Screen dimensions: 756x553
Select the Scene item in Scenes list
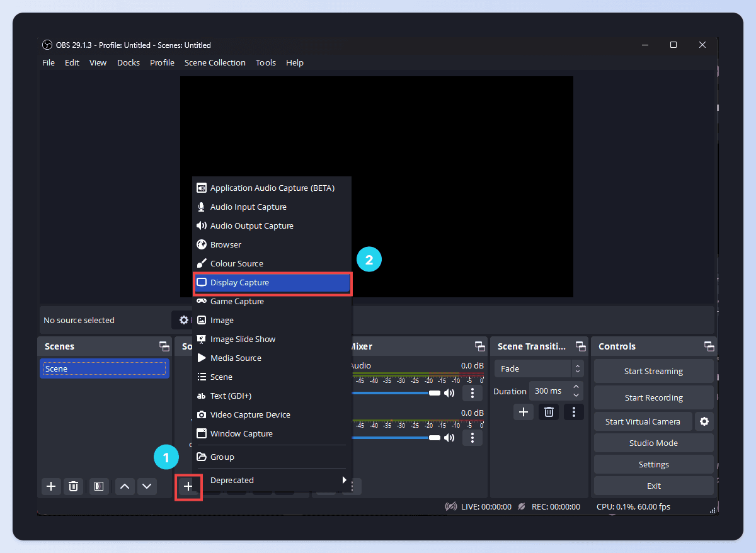pos(105,368)
